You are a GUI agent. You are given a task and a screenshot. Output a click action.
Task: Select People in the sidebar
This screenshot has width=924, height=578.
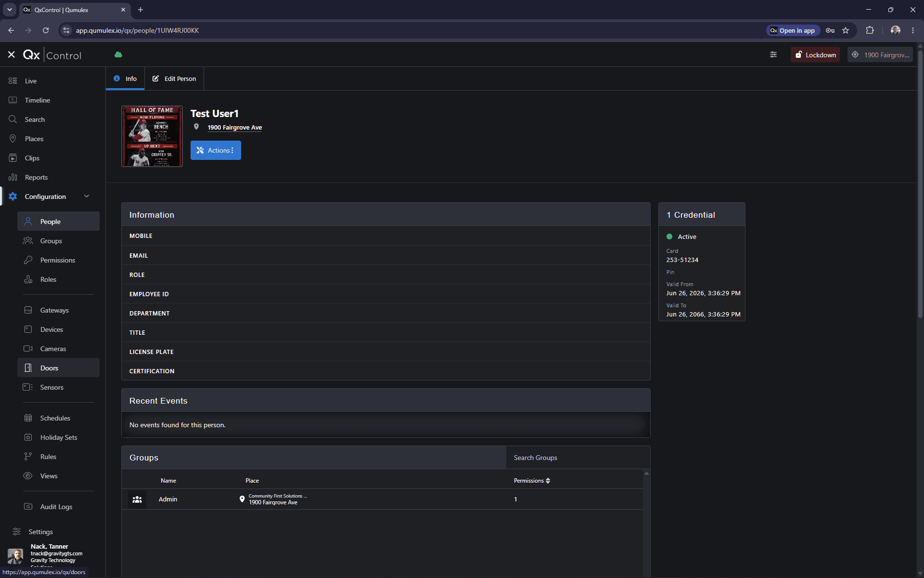tap(58, 222)
